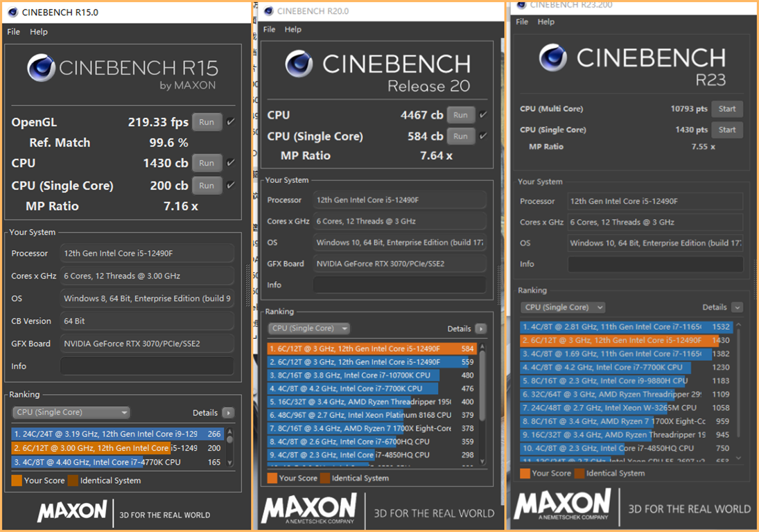Click the Details arrow icon in R20 Ranking

[480, 329]
